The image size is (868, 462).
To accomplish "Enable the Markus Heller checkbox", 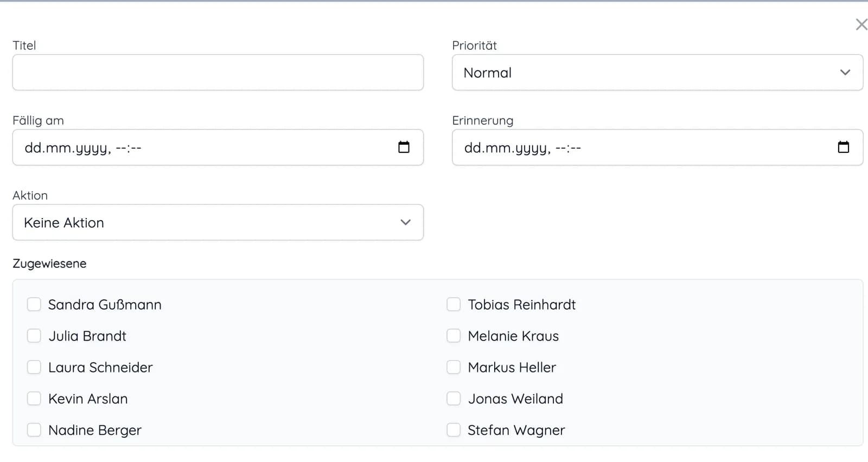I will pyautogui.click(x=454, y=367).
